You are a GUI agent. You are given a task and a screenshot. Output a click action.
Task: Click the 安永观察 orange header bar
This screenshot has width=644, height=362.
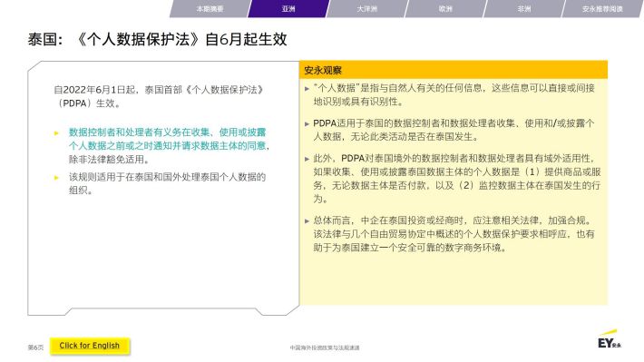point(454,70)
